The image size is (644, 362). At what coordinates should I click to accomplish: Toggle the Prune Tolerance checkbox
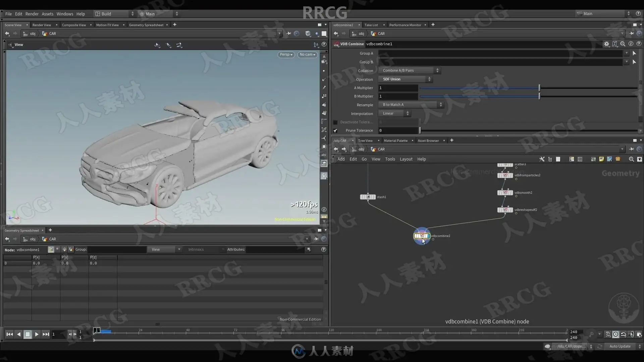[335, 131]
